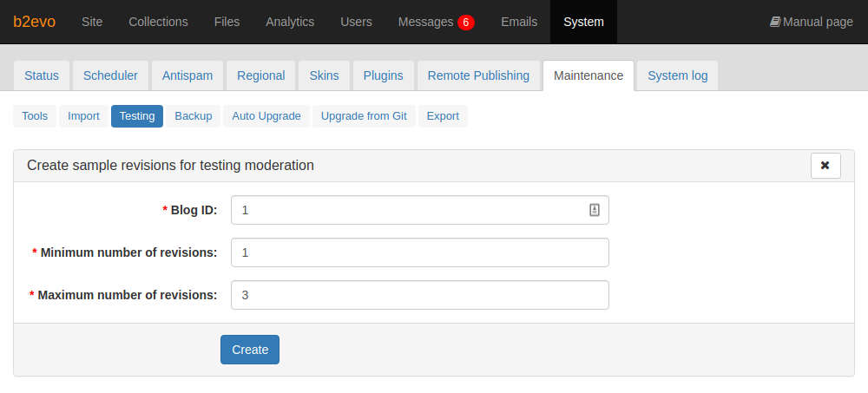
Task: Click the 'Minimum number of revisions:' label
Action: 128,253
